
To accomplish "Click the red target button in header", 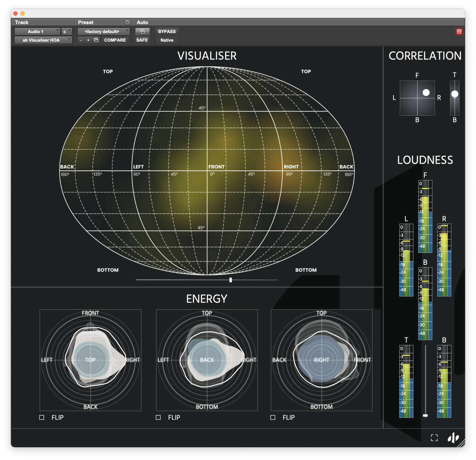I will pyautogui.click(x=459, y=31).
